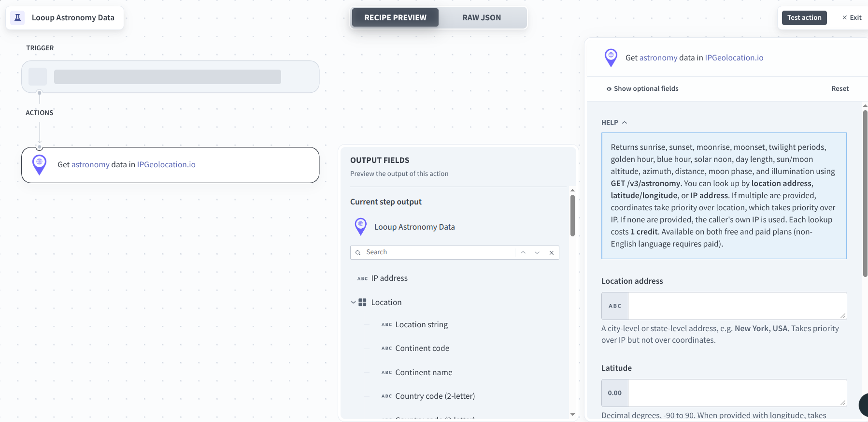Click the output fields panel scrollbar thumb
Viewport: 868px width, 422px height.
coord(572,216)
